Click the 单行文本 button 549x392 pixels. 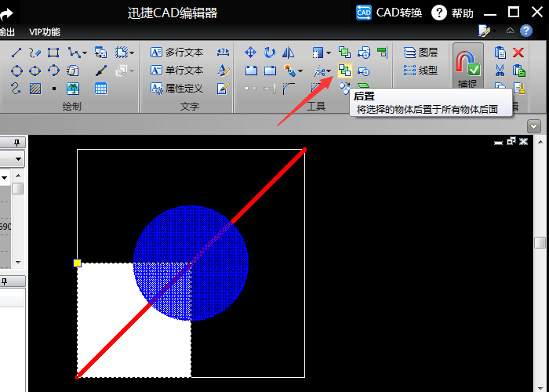pyautogui.click(x=176, y=71)
